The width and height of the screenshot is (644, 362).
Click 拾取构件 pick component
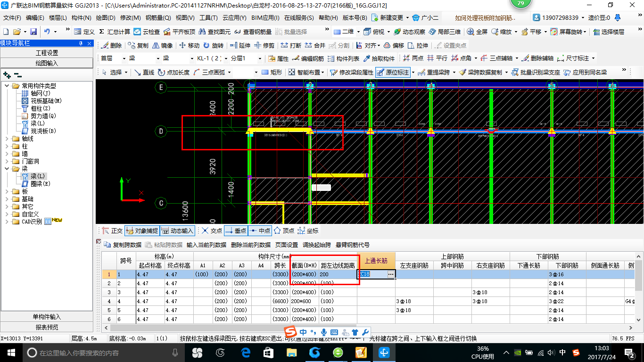pyautogui.click(x=379, y=58)
